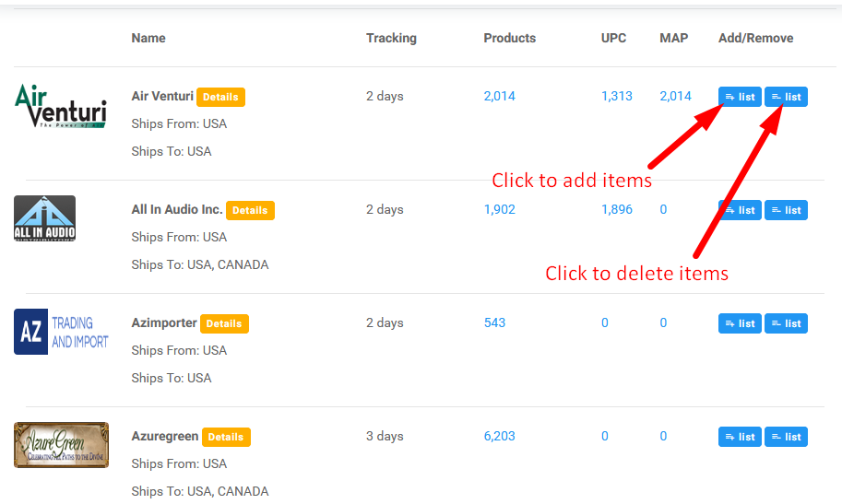Screen dimensions: 842x504
Task: Open Details badge for All In Audio Inc.
Action: pos(250,210)
